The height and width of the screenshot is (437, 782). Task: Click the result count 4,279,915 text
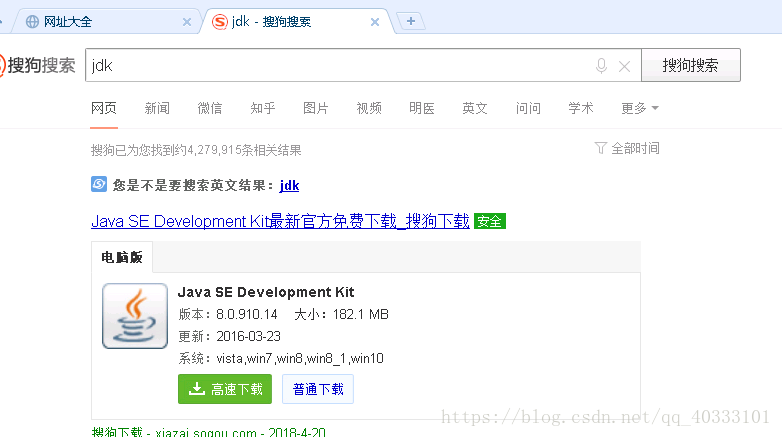click(x=214, y=150)
